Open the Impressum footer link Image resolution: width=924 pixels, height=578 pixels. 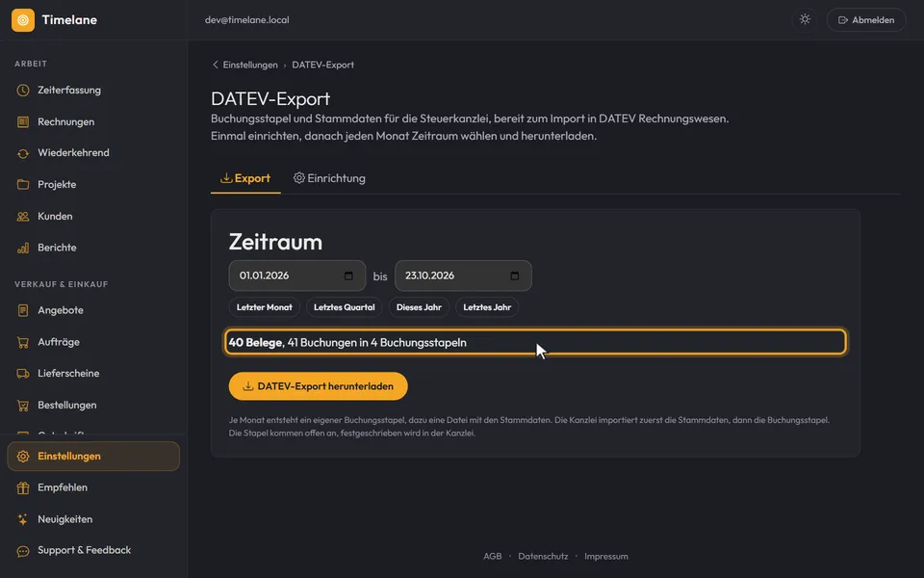[x=605, y=556]
